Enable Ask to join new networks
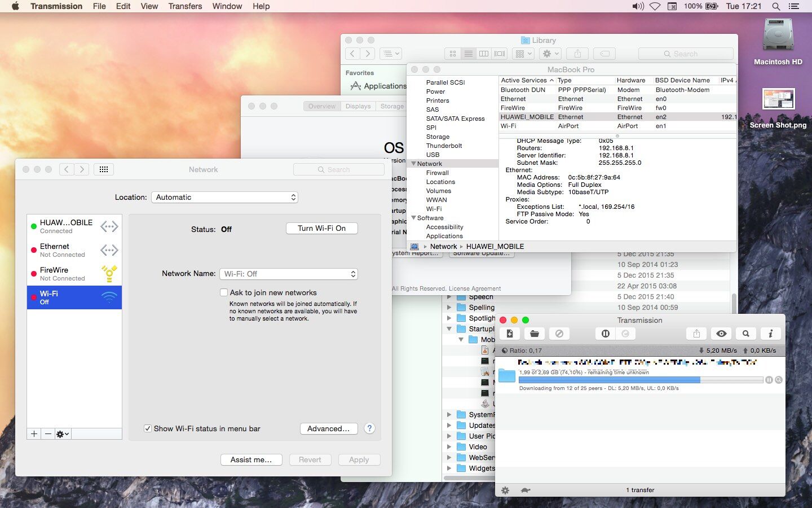The width and height of the screenshot is (812, 508). click(224, 292)
